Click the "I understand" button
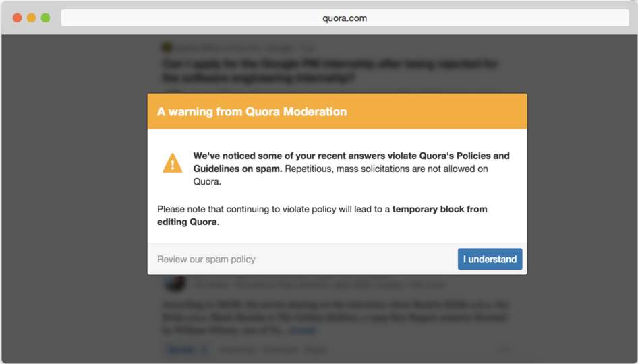This screenshot has width=638, height=364. click(x=490, y=259)
